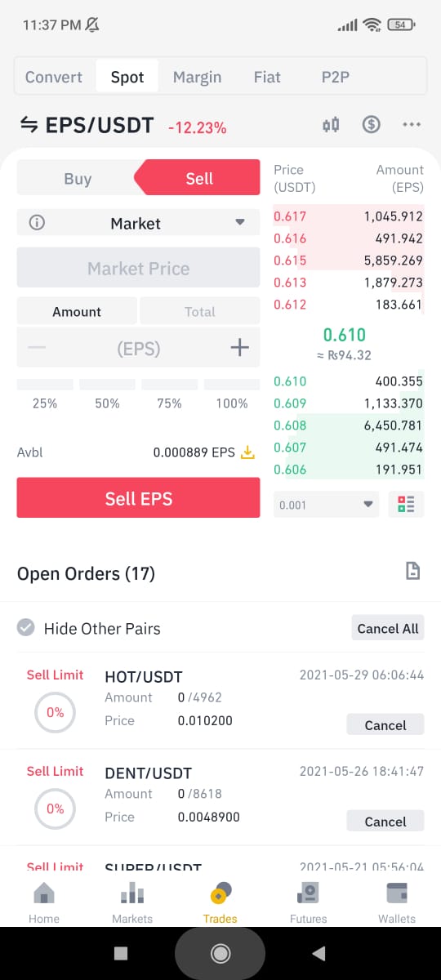The height and width of the screenshot is (980, 441).
Task: Tap the swap pair arrows beside EPS/USDT
Action: pos(29,125)
